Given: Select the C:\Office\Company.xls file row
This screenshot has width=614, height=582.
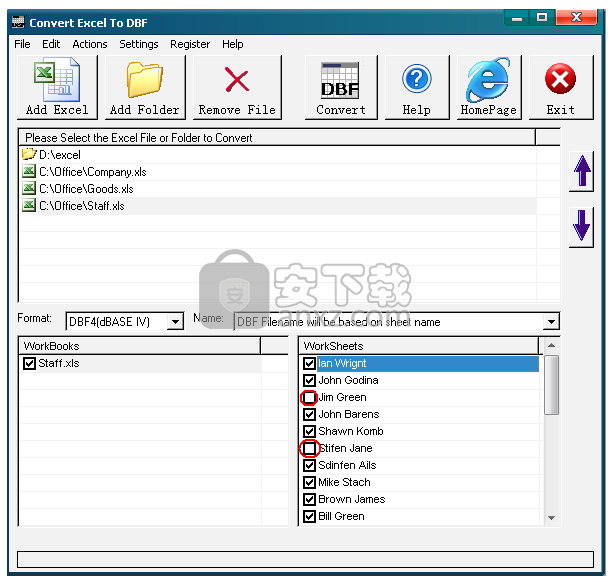Looking at the screenshot, I should 277,172.
